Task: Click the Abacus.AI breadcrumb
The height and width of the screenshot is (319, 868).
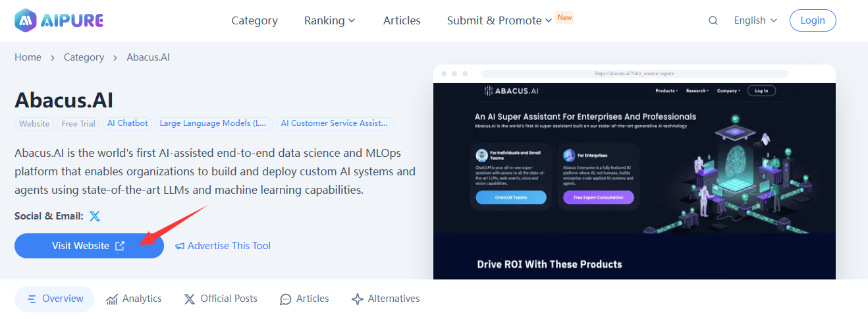Action: tap(148, 57)
